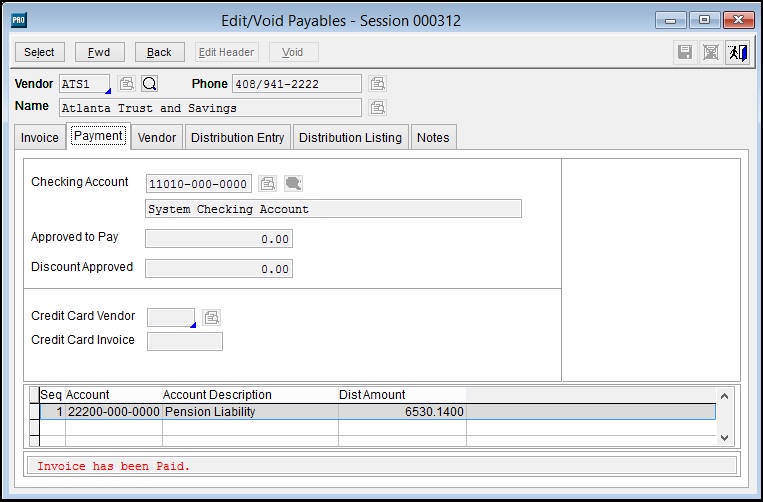
Task: Open the lookup icon beside the Name field
Action: (x=378, y=107)
